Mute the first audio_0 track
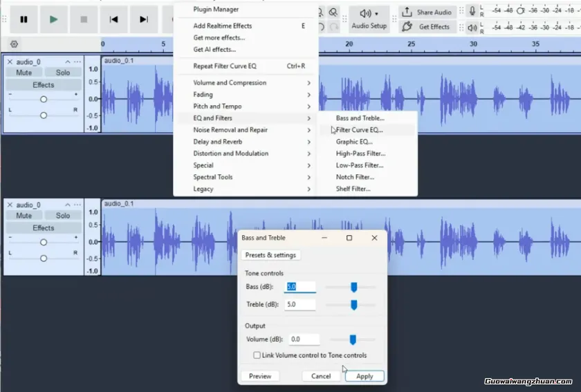581x392 pixels. (24, 73)
